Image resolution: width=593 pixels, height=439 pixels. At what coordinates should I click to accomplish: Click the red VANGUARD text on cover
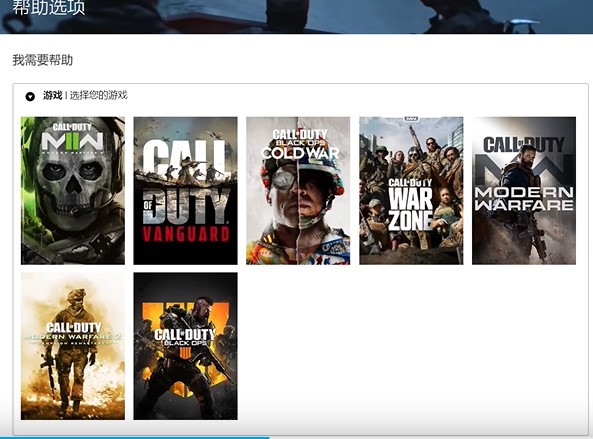(x=186, y=234)
